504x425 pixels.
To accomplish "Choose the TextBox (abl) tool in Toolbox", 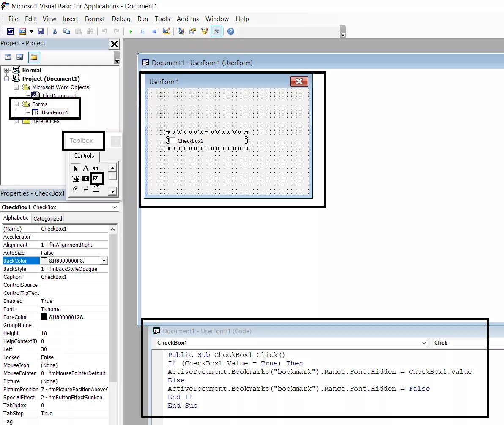I will pos(96,168).
